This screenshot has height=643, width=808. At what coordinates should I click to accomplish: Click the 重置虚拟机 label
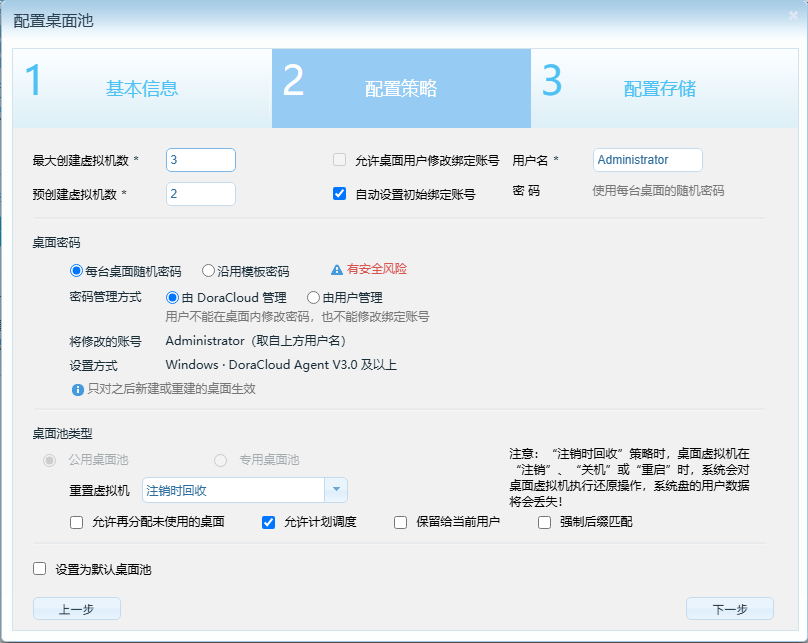(99, 490)
